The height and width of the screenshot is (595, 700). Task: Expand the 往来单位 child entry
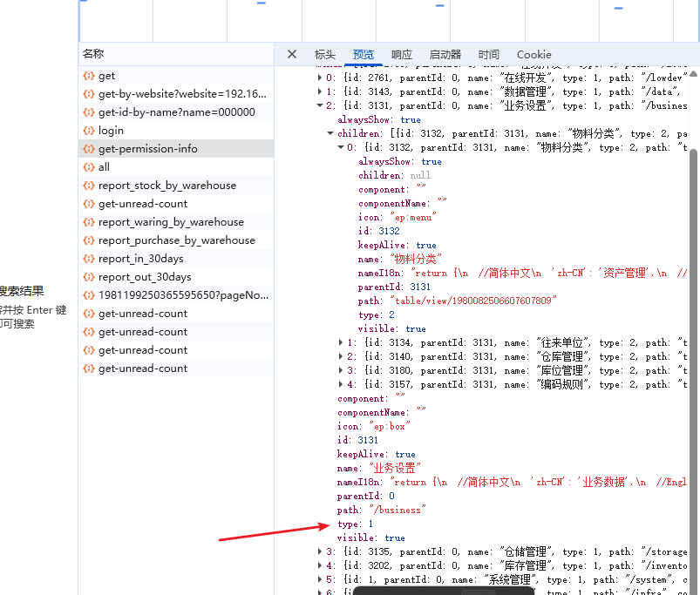coord(341,343)
